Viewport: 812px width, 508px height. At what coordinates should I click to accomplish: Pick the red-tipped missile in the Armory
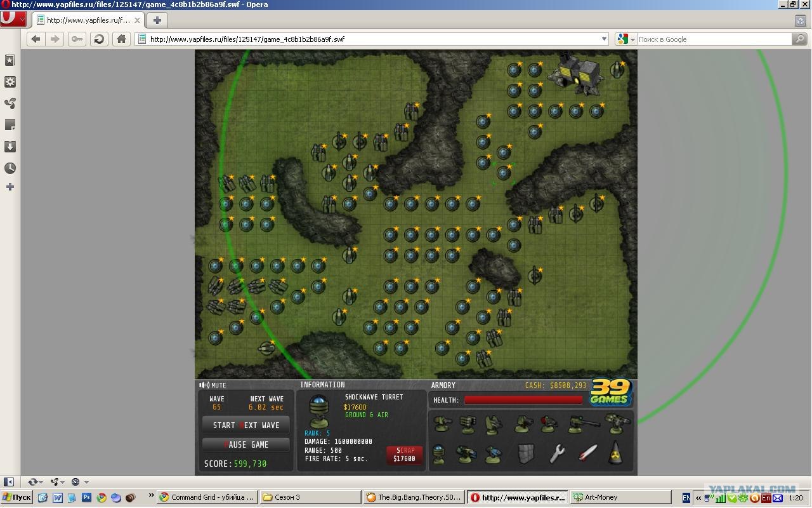coord(587,453)
